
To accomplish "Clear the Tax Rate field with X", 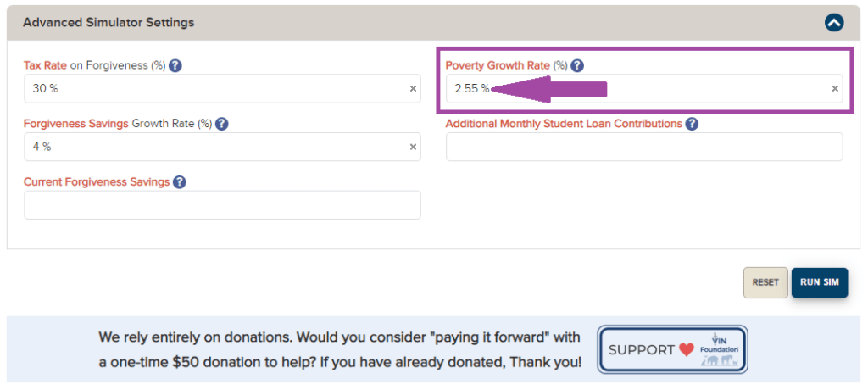I will tap(413, 88).
